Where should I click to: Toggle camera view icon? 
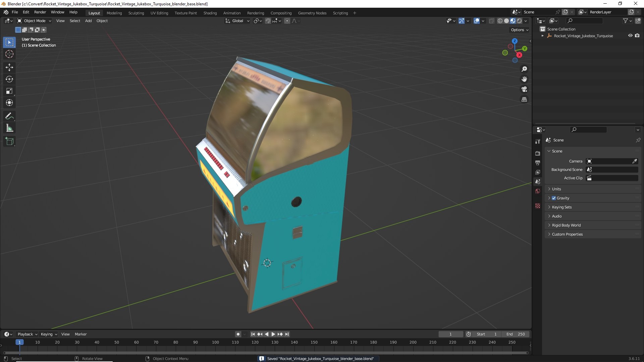524,89
